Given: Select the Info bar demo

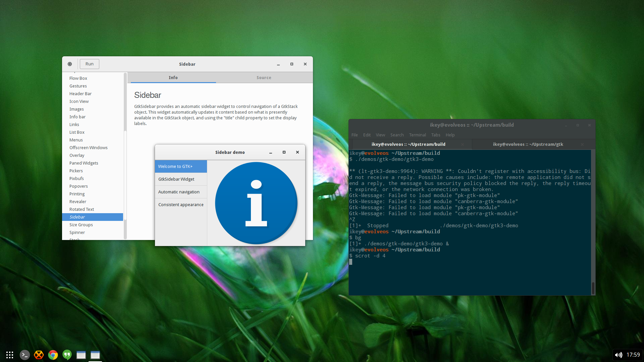Looking at the screenshot, I should pos(93,117).
